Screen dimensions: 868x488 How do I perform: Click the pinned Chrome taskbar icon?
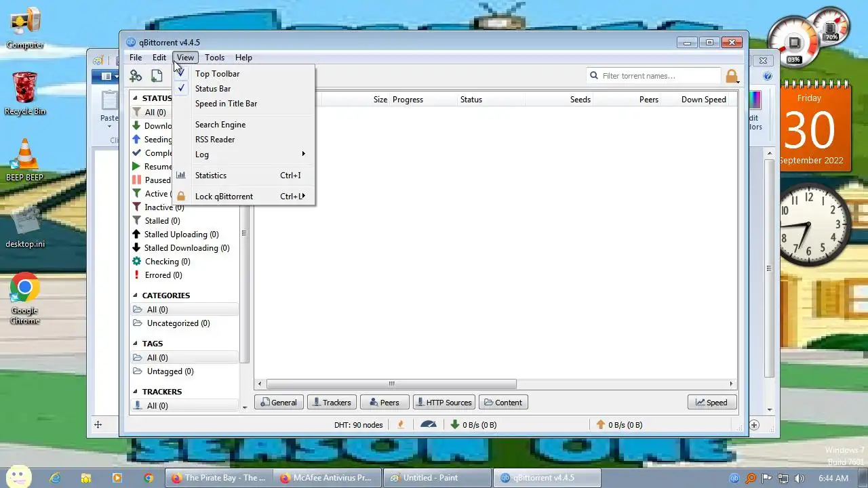tap(149, 478)
